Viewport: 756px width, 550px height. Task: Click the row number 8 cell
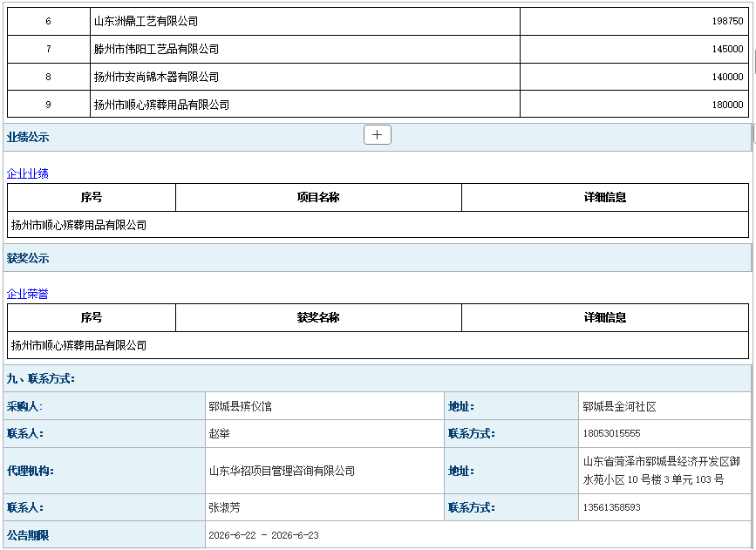(49, 77)
